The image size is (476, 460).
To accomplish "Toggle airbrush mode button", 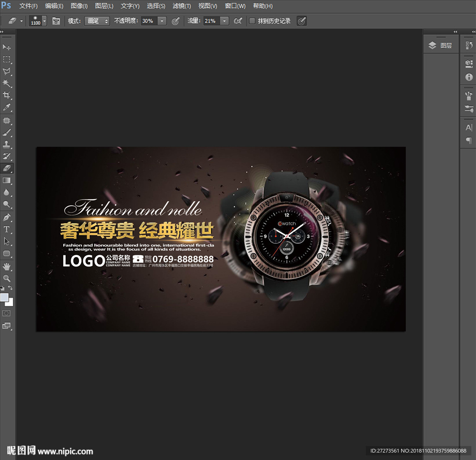I will [238, 21].
